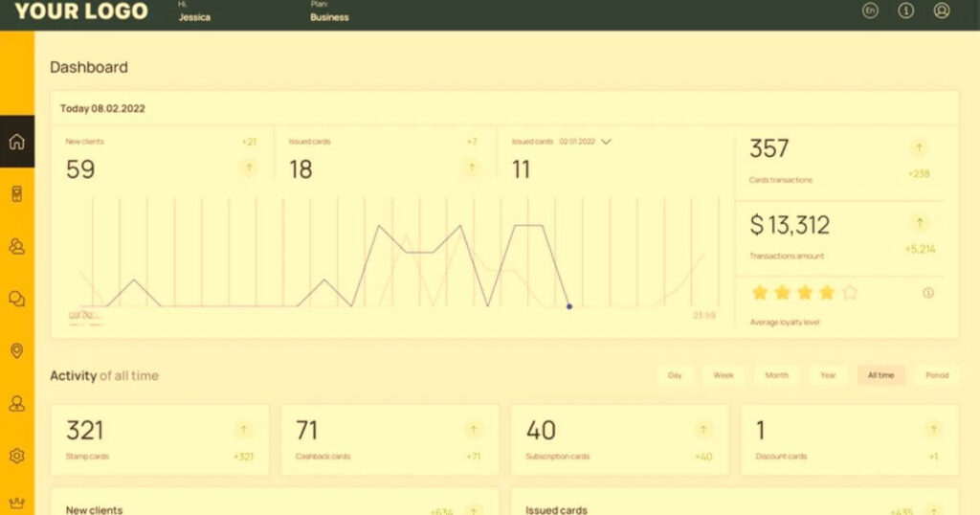Open the clients group sidebar icon
The image size is (980, 515).
click(17, 246)
